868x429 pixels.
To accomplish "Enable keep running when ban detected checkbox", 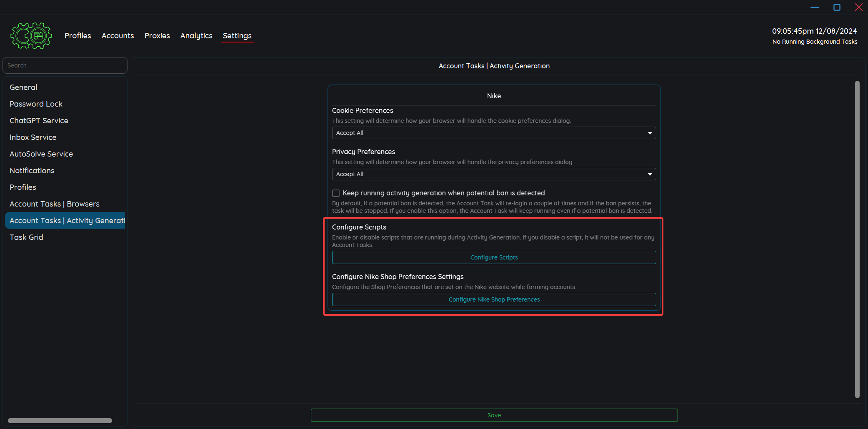I will click(x=336, y=193).
